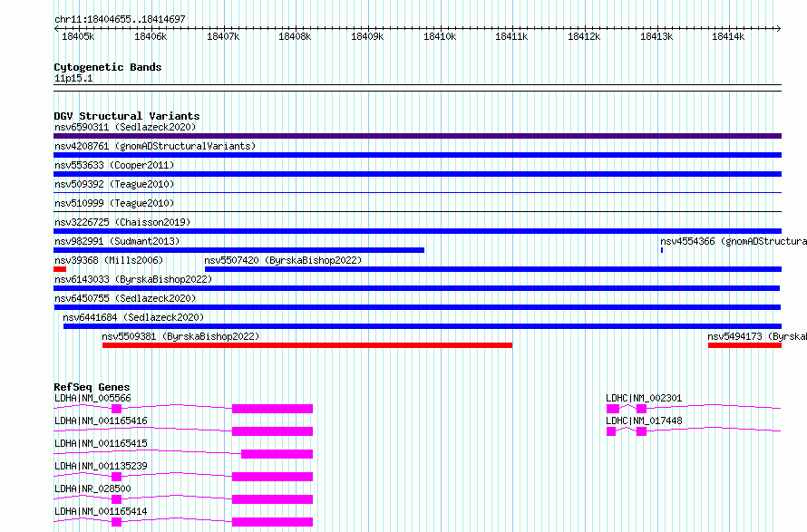Click the blue bar under nsv3226725

pos(417,231)
